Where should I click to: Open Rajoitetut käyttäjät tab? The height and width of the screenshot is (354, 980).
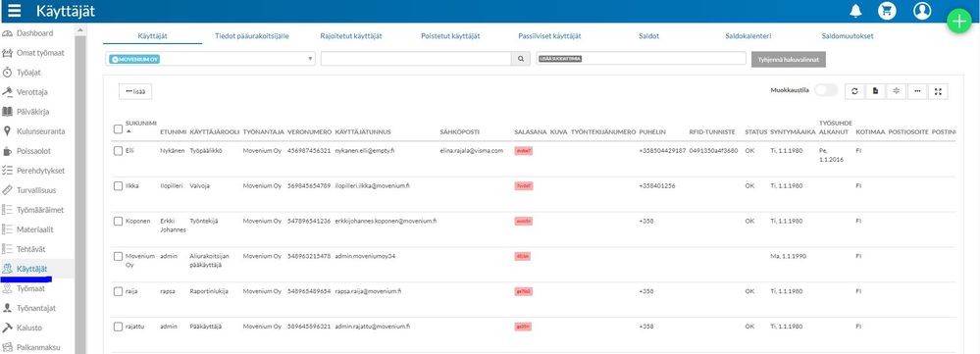[350, 36]
